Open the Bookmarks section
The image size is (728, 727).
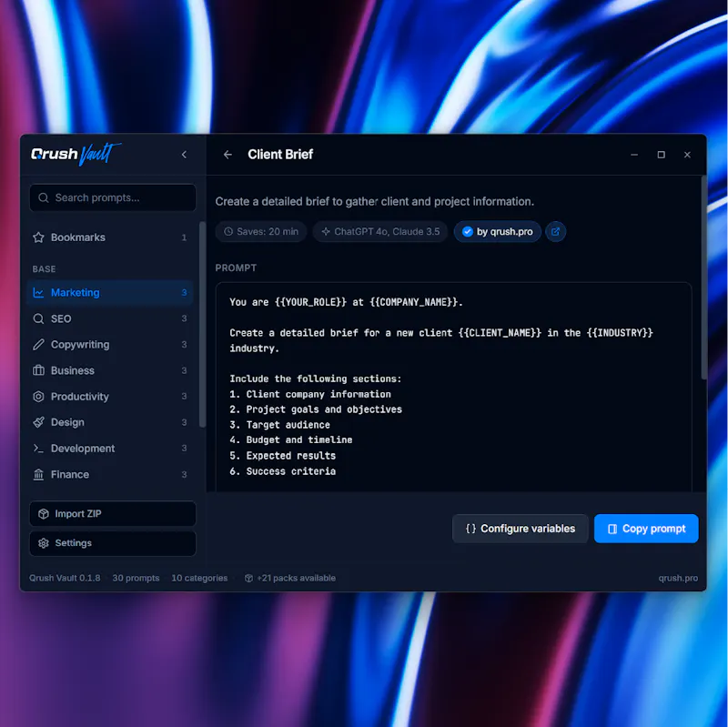(110, 237)
